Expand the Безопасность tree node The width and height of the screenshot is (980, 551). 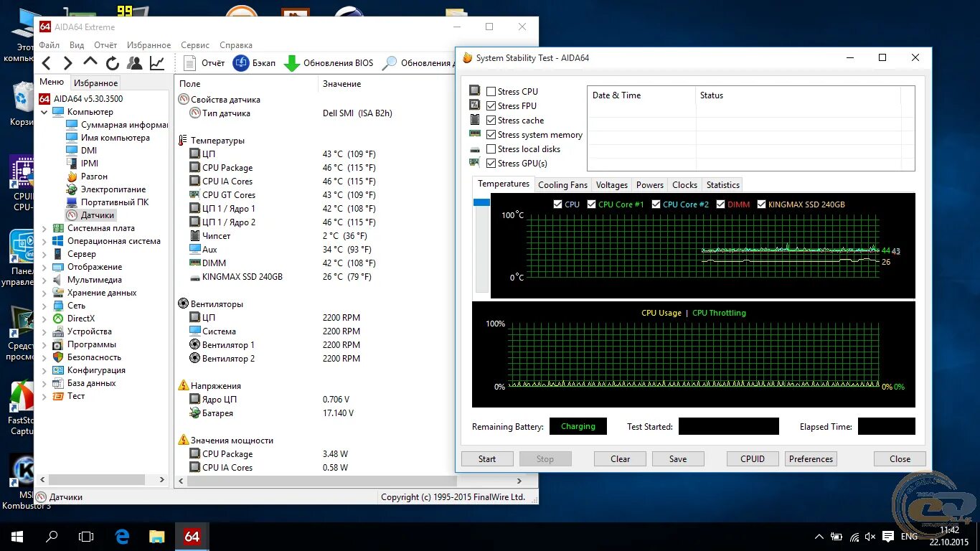pyautogui.click(x=44, y=357)
